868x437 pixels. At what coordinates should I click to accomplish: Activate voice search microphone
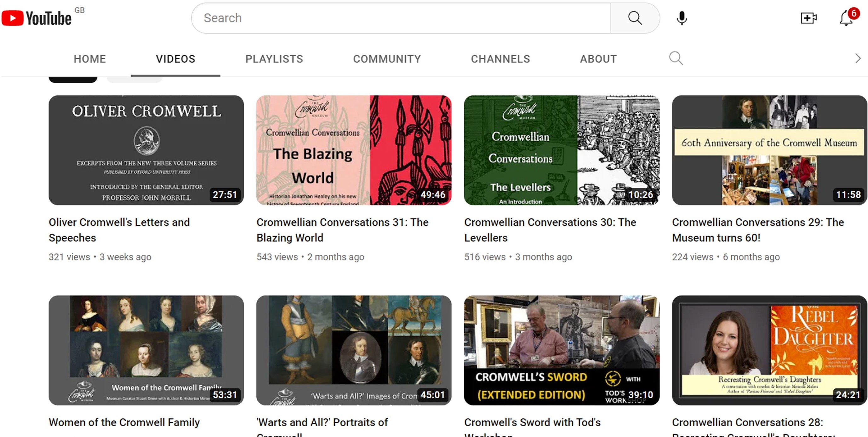tap(682, 18)
